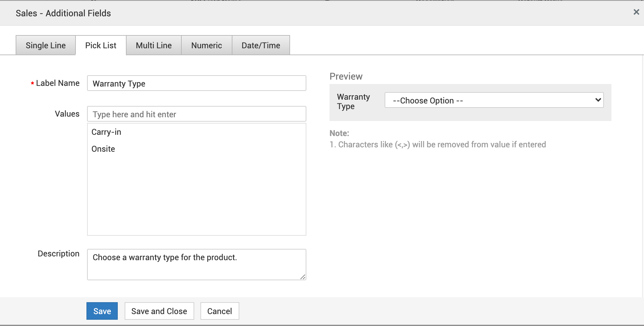Switch to the Single Line tab
644x326 pixels.
coord(46,45)
